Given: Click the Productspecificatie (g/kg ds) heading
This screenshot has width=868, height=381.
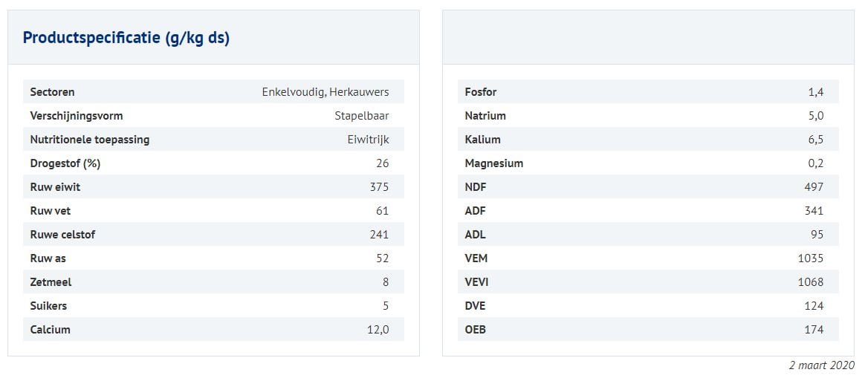Looking at the screenshot, I should (x=126, y=38).
